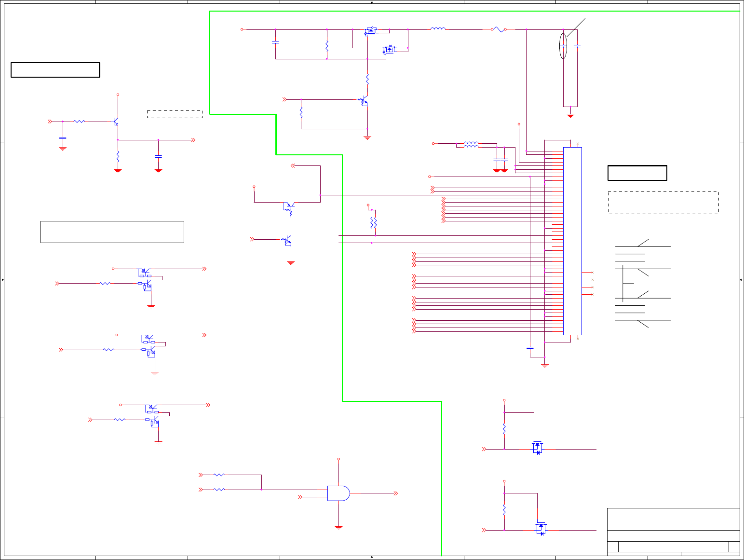Select the dual-coil common mode choke

(471, 144)
